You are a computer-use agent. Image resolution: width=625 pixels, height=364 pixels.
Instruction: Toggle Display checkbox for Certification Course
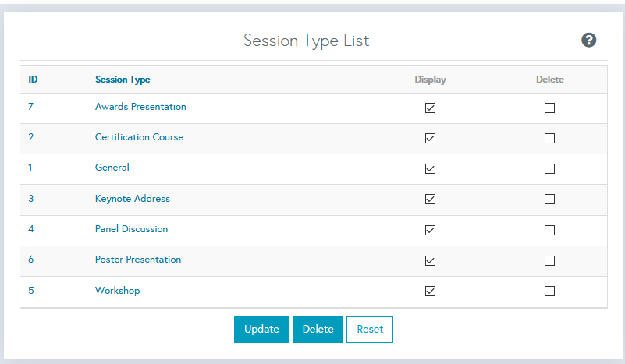(430, 139)
